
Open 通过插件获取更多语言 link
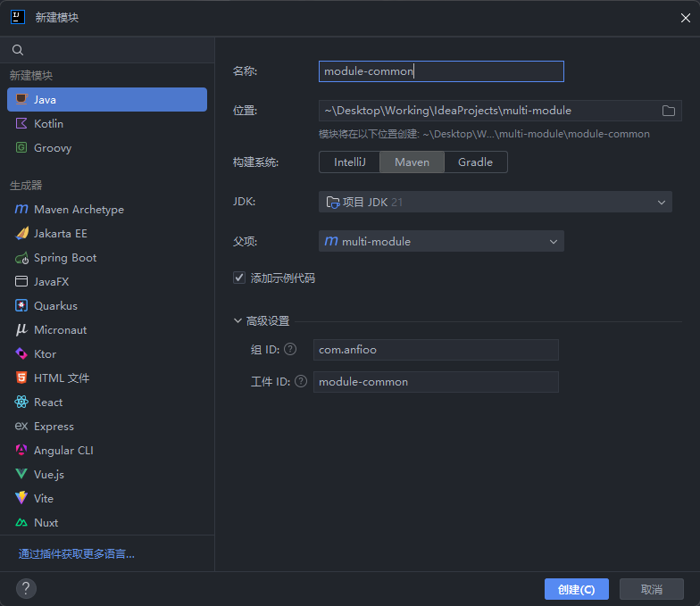click(77, 554)
